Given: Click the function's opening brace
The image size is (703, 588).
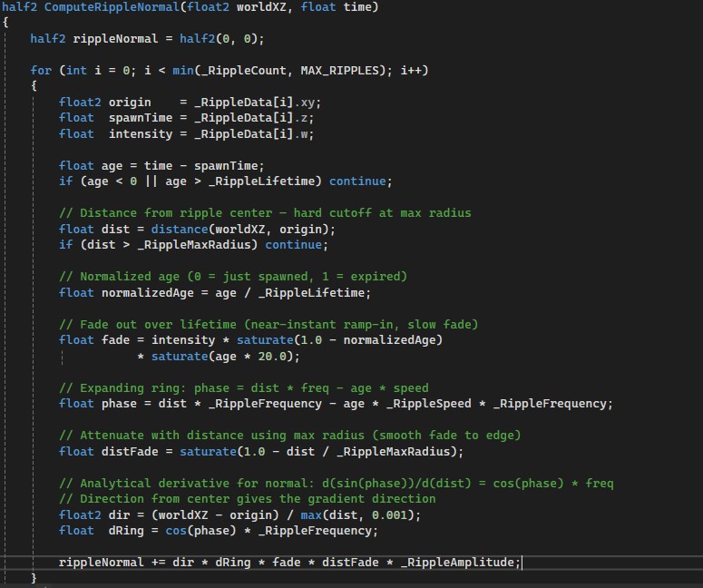Looking at the screenshot, I should 5,23.
